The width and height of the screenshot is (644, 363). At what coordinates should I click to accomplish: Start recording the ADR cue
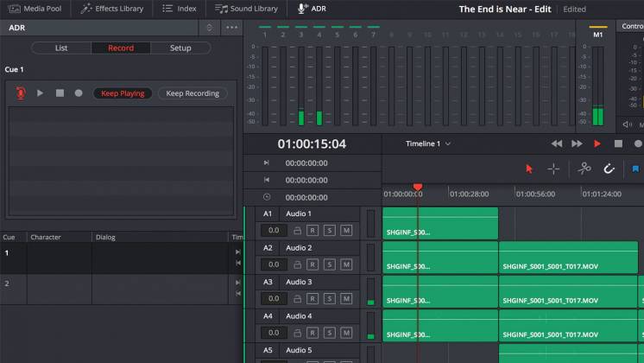coord(79,93)
